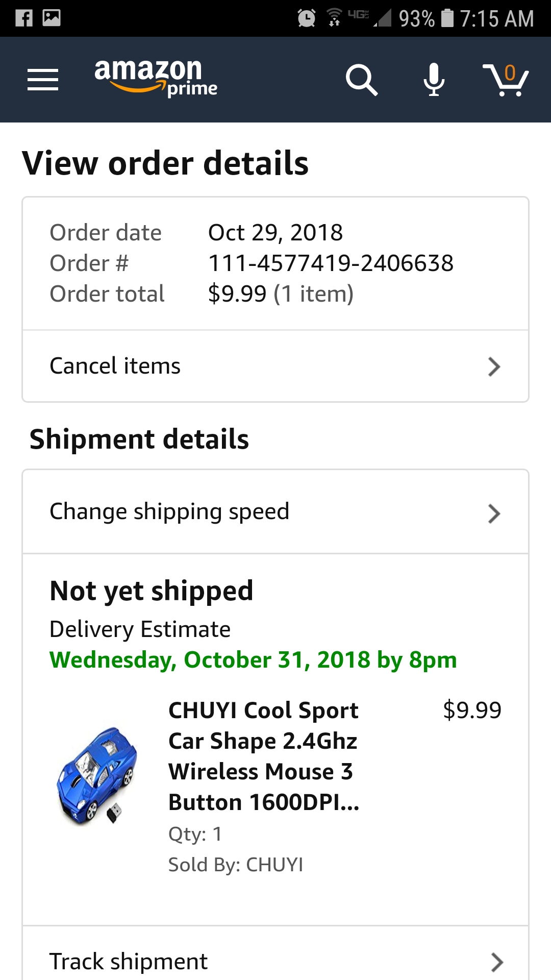This screenshot has height=980, width=551.
Task: Tap the Wi-Fi signal status icon
Action: 334,17
